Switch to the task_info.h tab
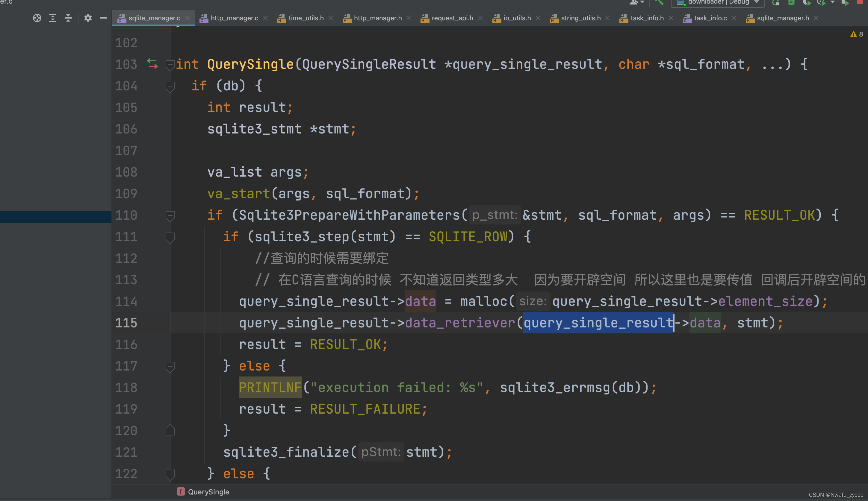Viewport: 868px width, 501px height. click(647, 18)
